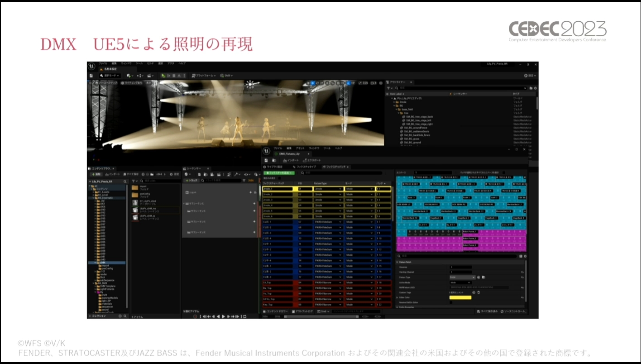The image size is (641, 364).
Task: Click the Unreal Engine logo in main window
Action: point(91,66)
